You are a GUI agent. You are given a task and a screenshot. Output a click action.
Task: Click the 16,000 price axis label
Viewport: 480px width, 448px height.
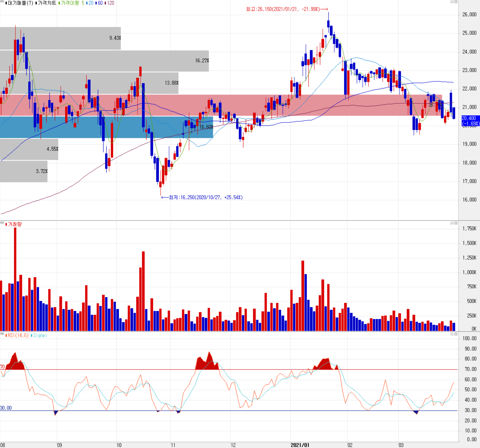(x=469, y=200)
